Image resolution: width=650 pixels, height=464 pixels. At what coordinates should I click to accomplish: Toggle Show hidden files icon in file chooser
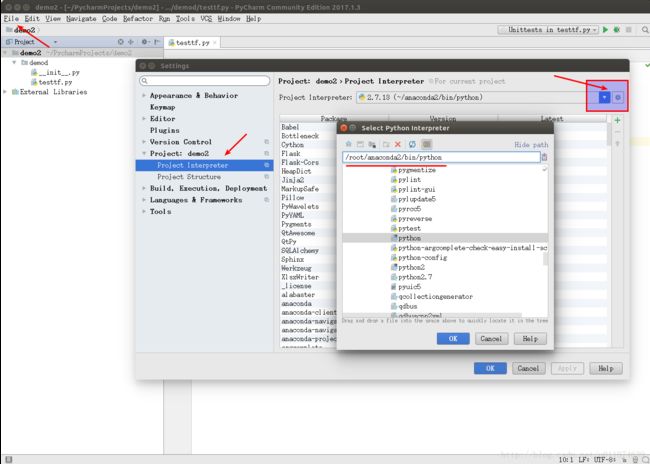(x=427, y=144)
